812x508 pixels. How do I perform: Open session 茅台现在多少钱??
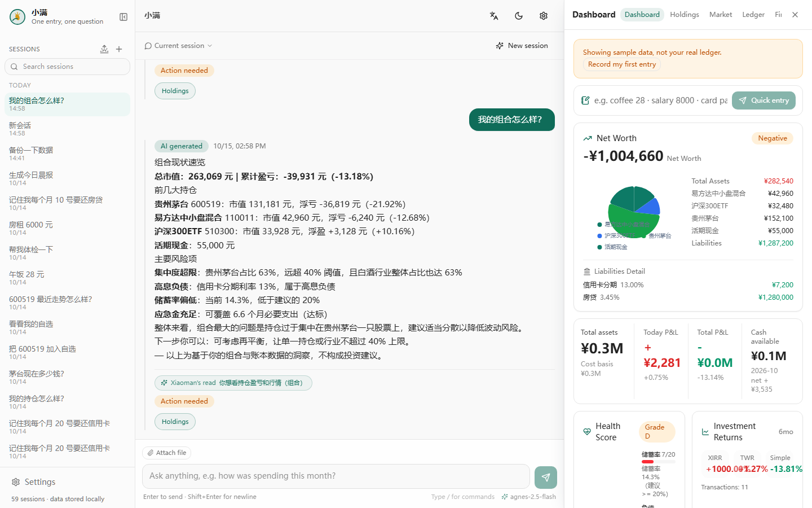(68, 377)
